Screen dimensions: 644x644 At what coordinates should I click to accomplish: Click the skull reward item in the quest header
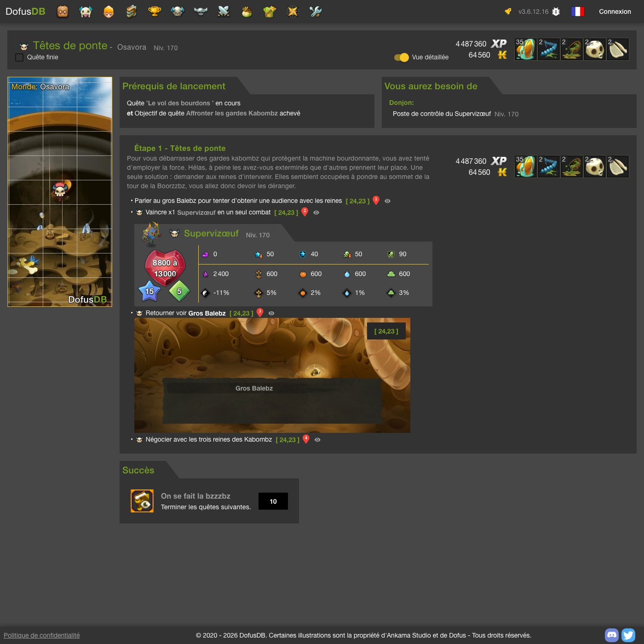coord(595,49)
